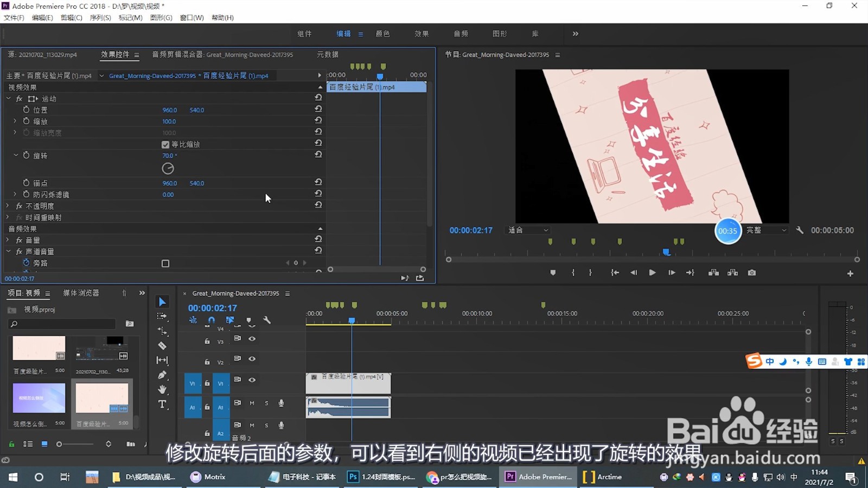Toggle lock on V1 track
Image resolution: width=868 pixels, height=488 pixels.
tap(207, 383)
